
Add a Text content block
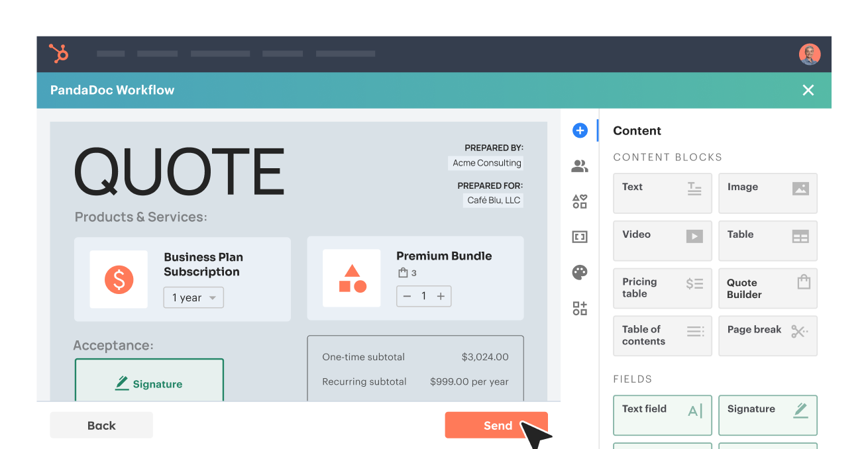tap(663, 193)
